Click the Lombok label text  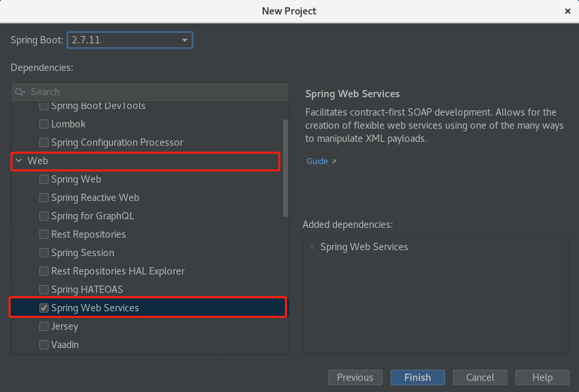[x=68, y=124]
